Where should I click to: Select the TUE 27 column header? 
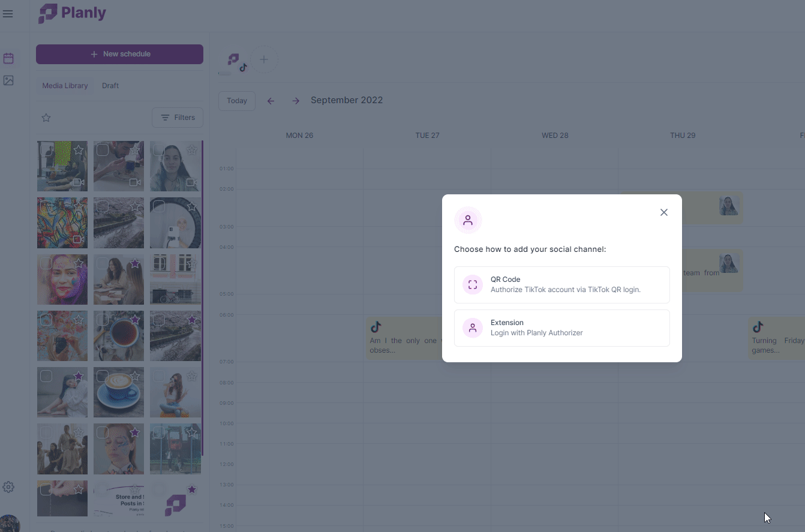(427, 136)
